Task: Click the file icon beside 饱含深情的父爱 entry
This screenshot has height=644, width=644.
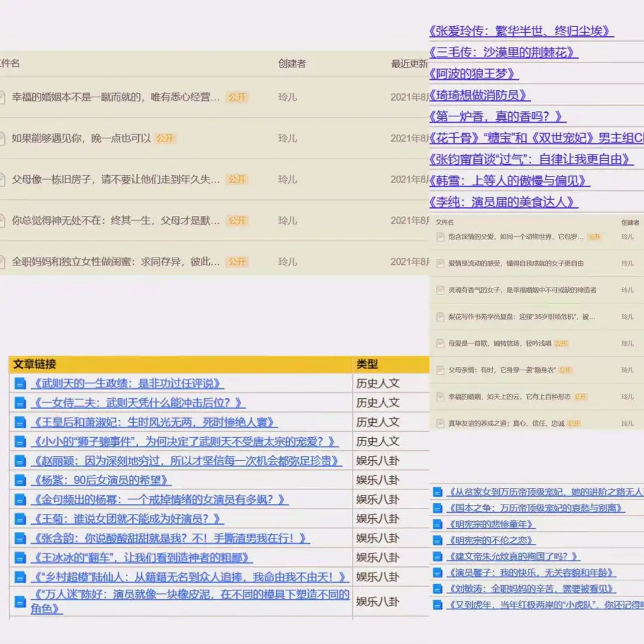Action: coord(440,237)
